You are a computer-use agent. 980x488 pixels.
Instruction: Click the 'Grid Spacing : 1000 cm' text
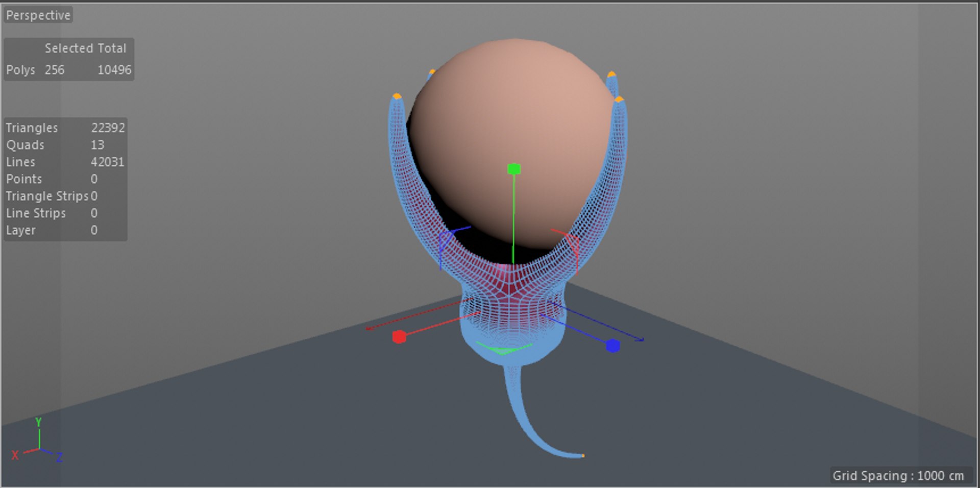(898, 476)
